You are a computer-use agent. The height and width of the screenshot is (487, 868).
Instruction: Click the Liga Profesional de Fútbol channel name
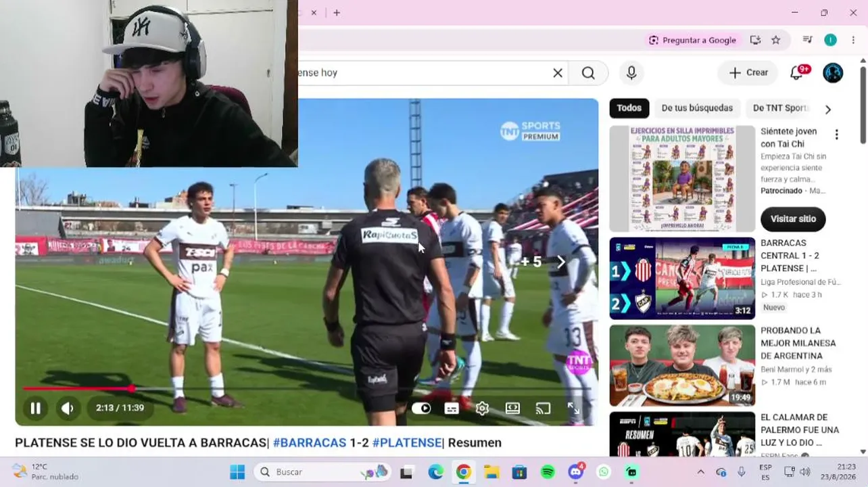tap(800, 282)
